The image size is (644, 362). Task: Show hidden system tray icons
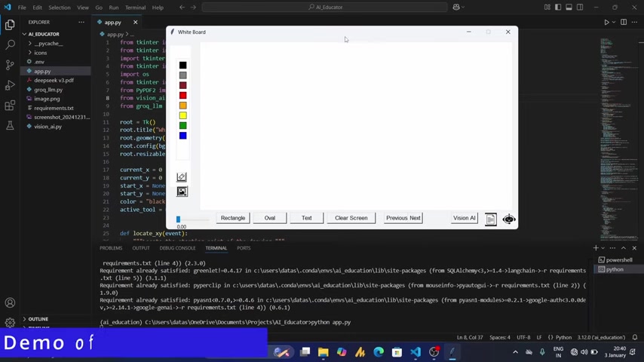pyautogui.click(x=516, y=352)
